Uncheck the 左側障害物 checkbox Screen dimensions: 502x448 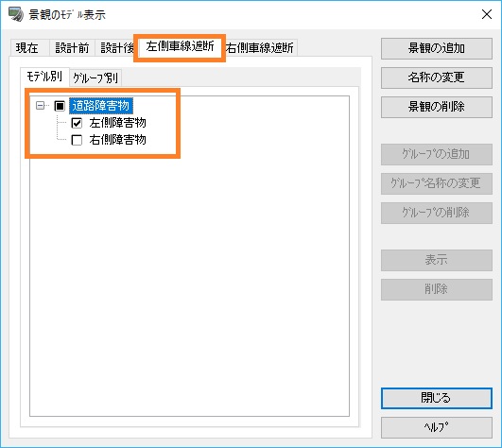[x=77, y=123]
